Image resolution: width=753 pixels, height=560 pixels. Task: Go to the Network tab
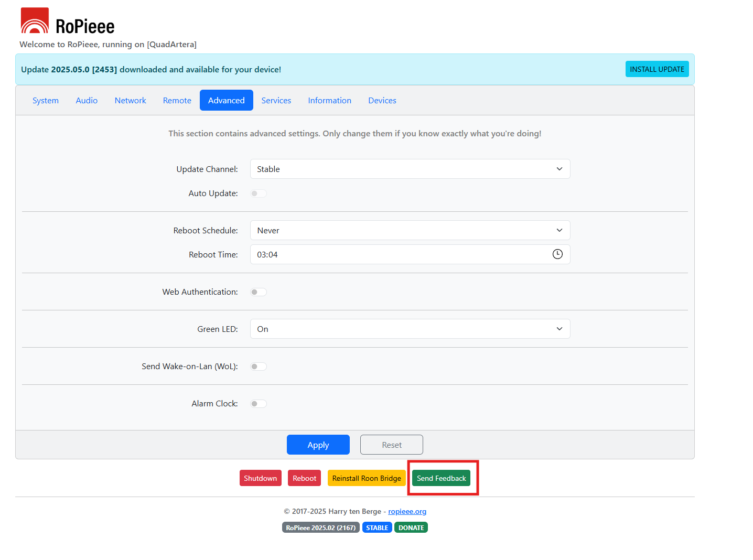click(130, 100)
